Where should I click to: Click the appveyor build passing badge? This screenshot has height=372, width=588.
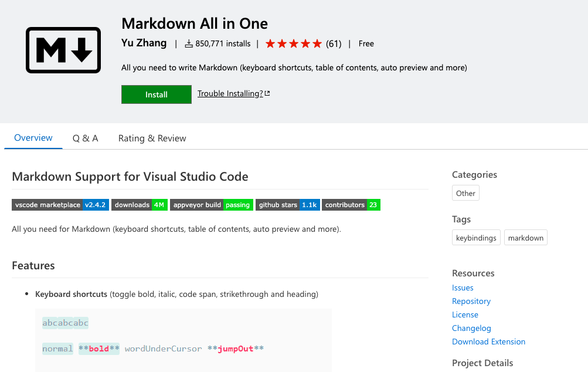pos(212,205)
